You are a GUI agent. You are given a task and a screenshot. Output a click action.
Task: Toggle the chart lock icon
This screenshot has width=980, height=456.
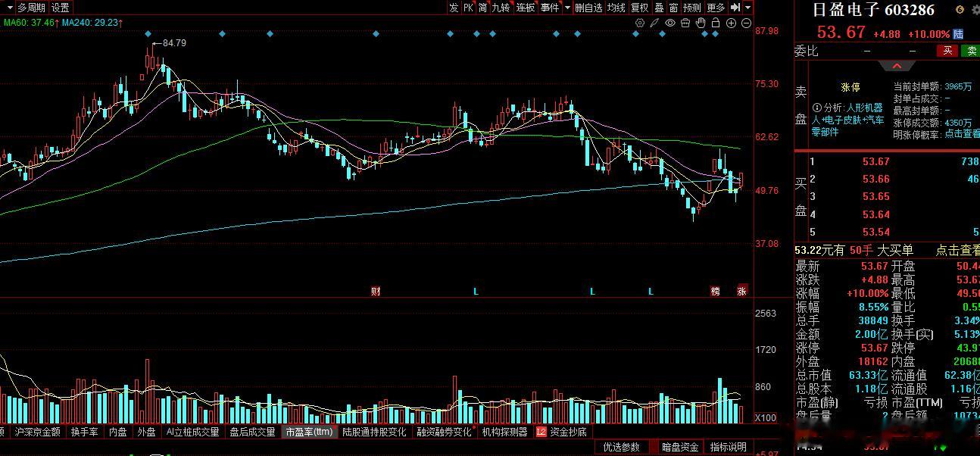point(716,23)
